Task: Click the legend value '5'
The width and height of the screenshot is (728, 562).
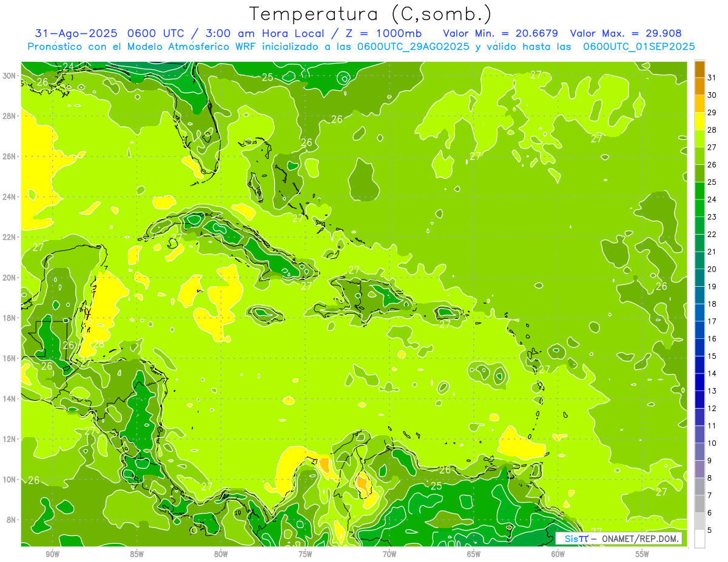Action: [710, 530]
